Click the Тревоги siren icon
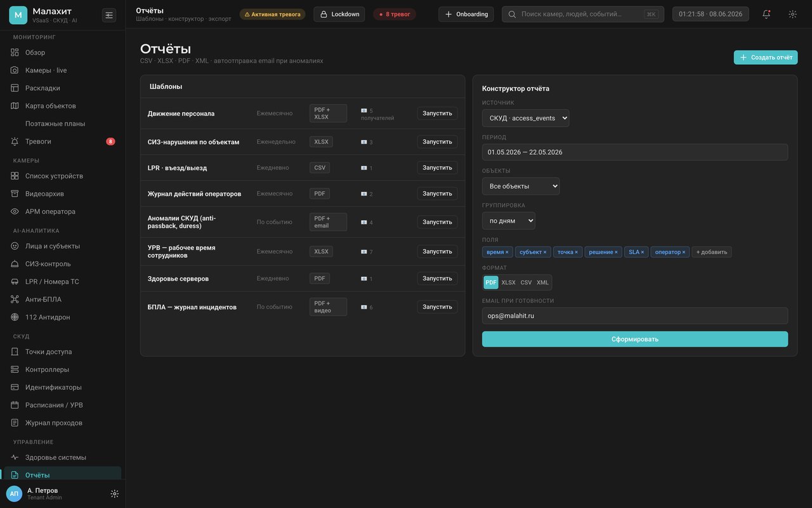The height and width of the screenshot is (508, 812). tap(15, 142)
